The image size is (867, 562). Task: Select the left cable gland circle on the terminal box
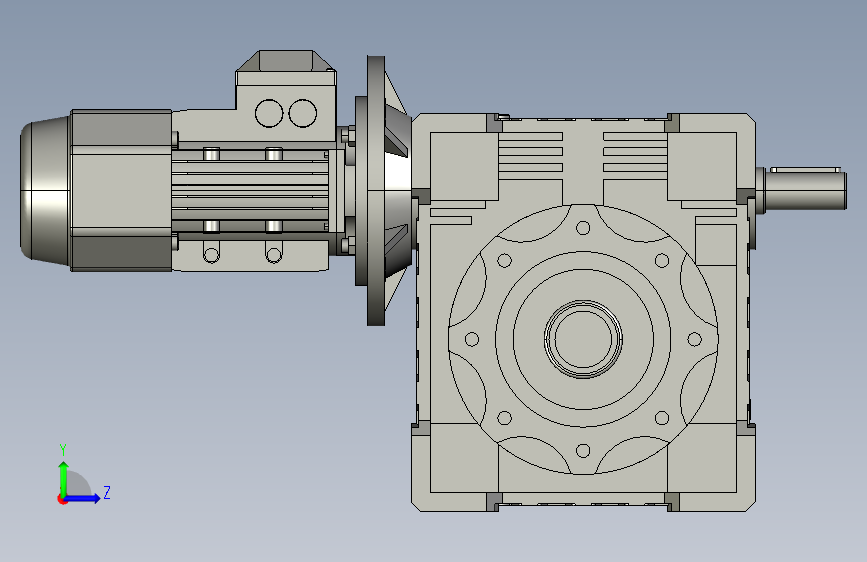[x=269, y=113]
